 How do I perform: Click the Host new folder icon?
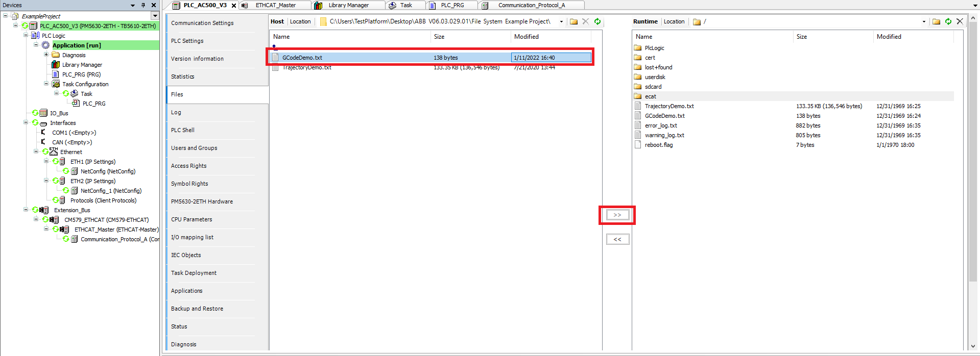pyautogui.click(x=573, y=21)
